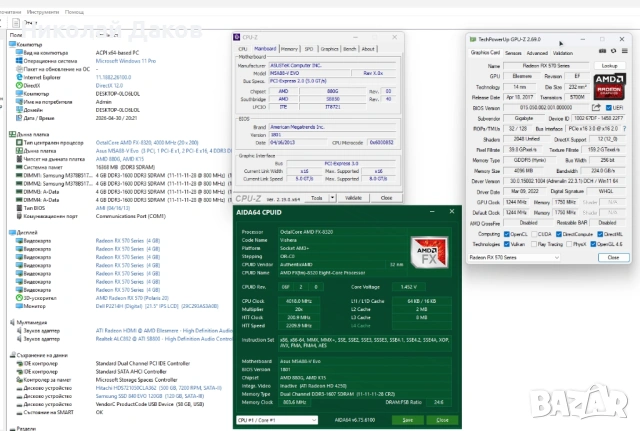Viewport: 640px width, 431px height.
Task: Toggle the OpenGL 4.6 checkbox
Action: 593,244
